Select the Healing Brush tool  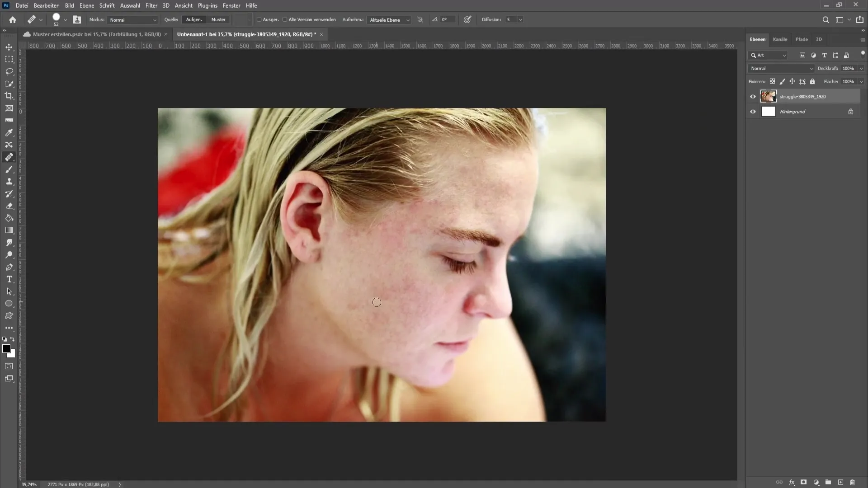[9, 157]
